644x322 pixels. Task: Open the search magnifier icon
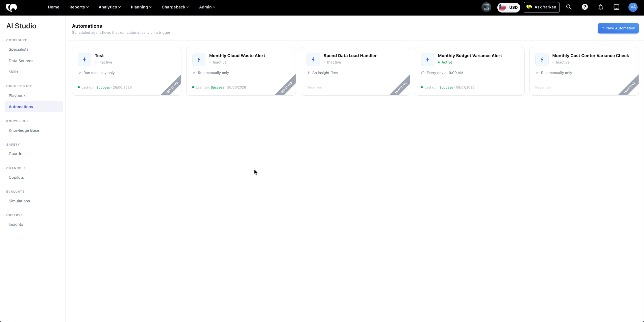click(x=569, y=7)
